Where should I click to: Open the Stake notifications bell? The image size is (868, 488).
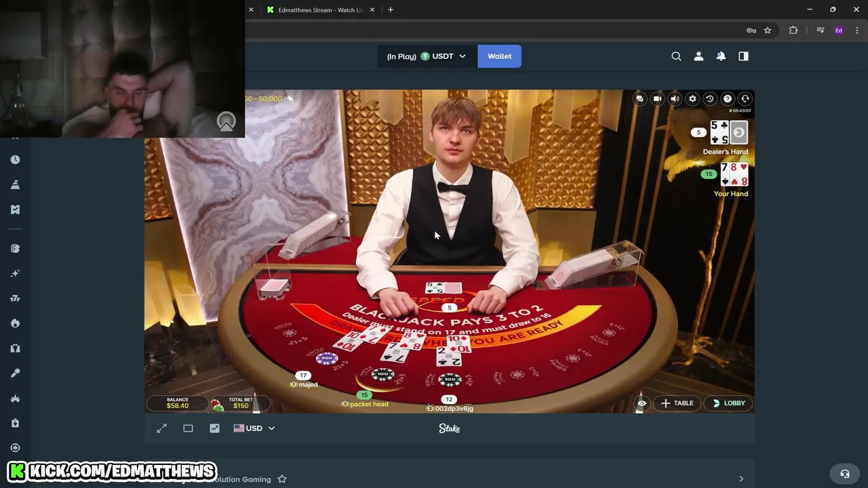click(721, 56)
